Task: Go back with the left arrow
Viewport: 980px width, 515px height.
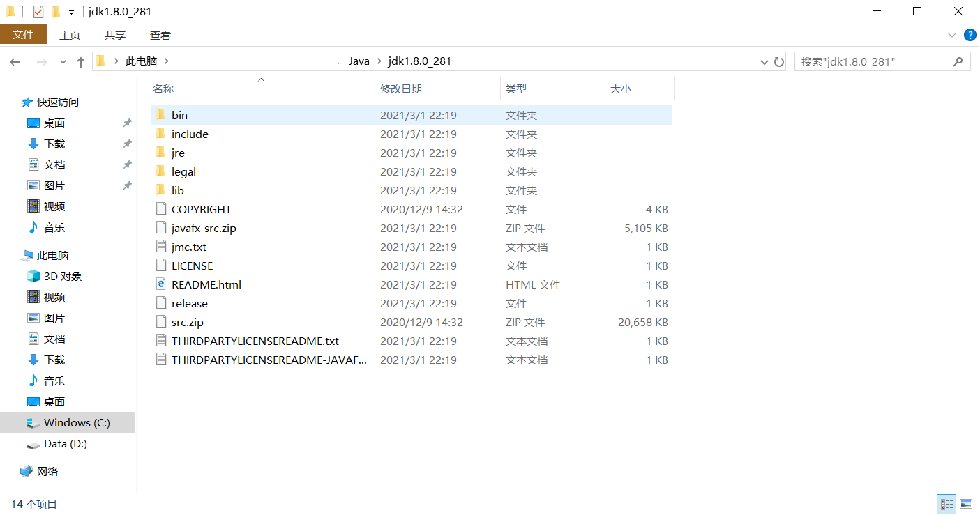Action: coord(15,62)
